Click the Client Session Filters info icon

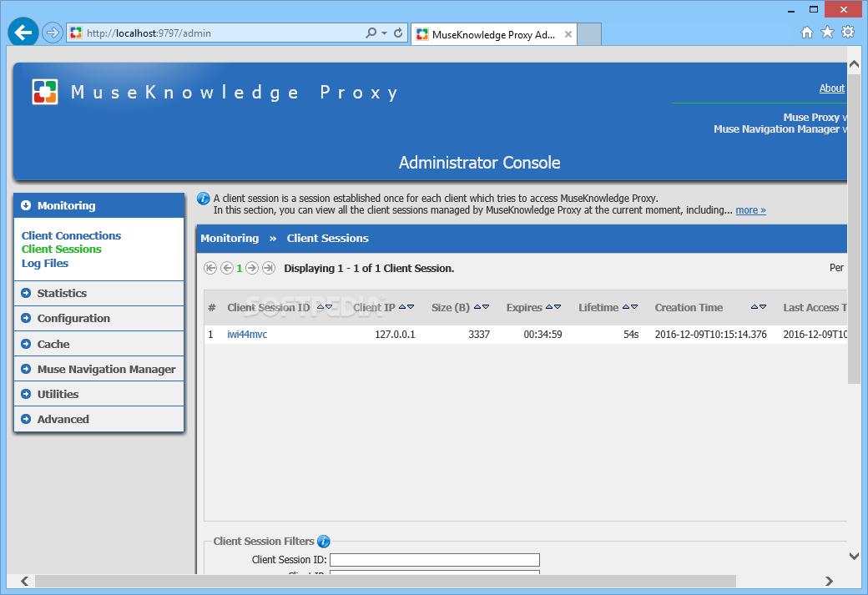point(323,542)
